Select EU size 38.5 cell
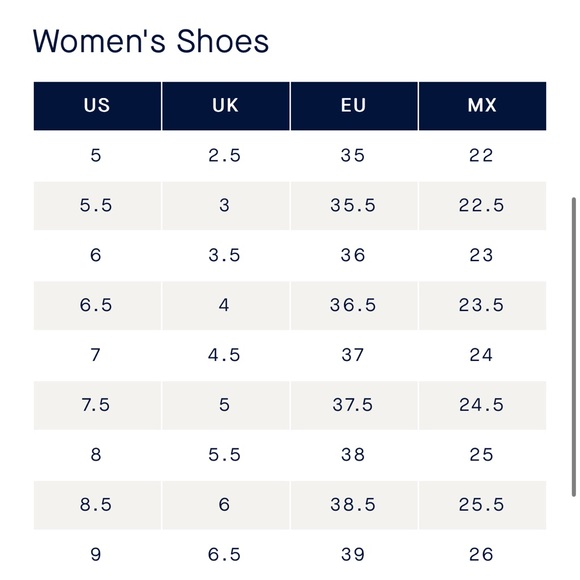580x580 pixels. coord(354,505)
